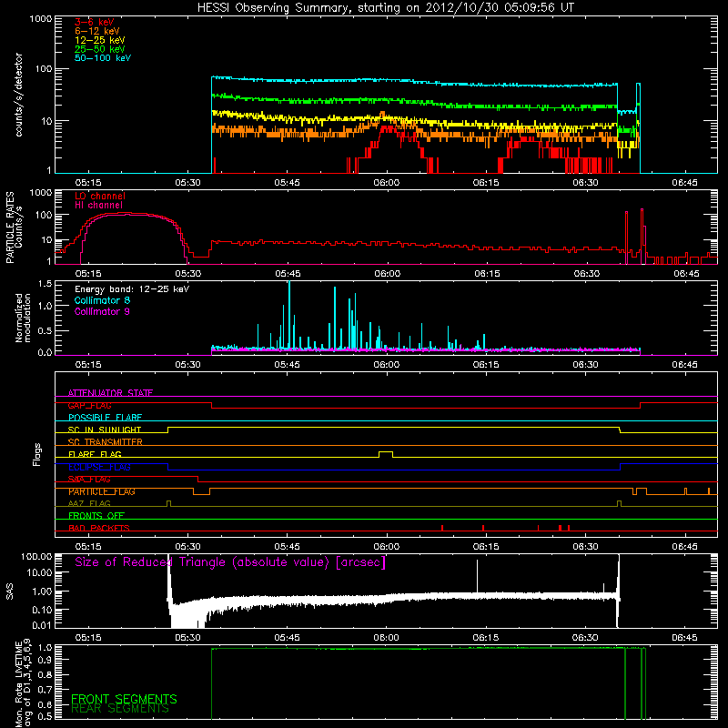Click the 3-6 keV red peak near 06:00

388,128
